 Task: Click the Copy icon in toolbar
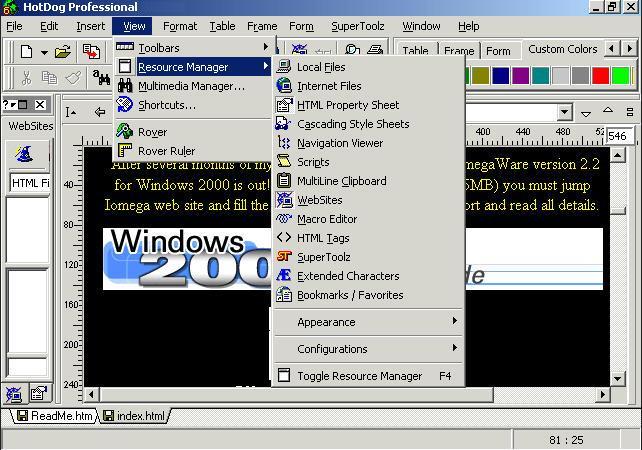click(x=50, y=77)
